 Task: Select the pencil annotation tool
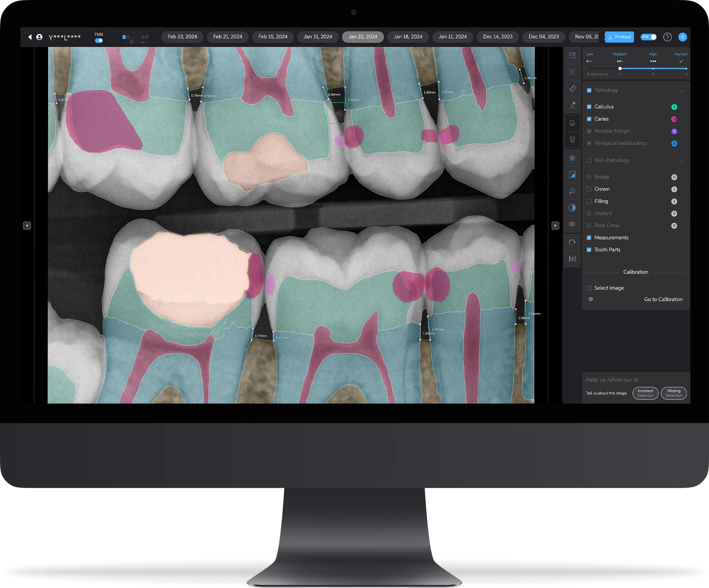pyautogui.click(x=572, y=105)
